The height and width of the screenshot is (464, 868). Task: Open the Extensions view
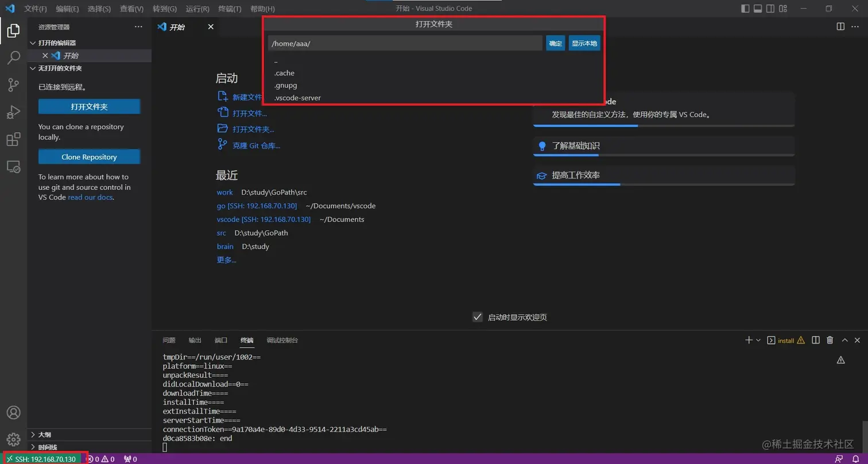click(x=13, y=139)
